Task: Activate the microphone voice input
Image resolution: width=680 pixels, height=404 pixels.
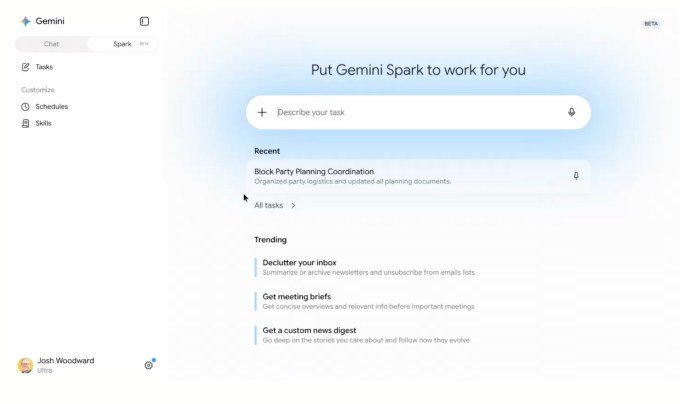Action: tap(572, 112)
